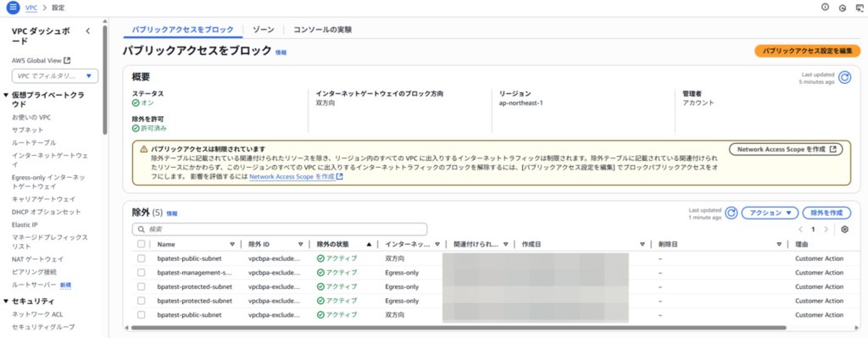Viewport: 868px width, 338px height.
Task: Open マネージドプレフィックスリスト in sidebar
Action: 50,241
